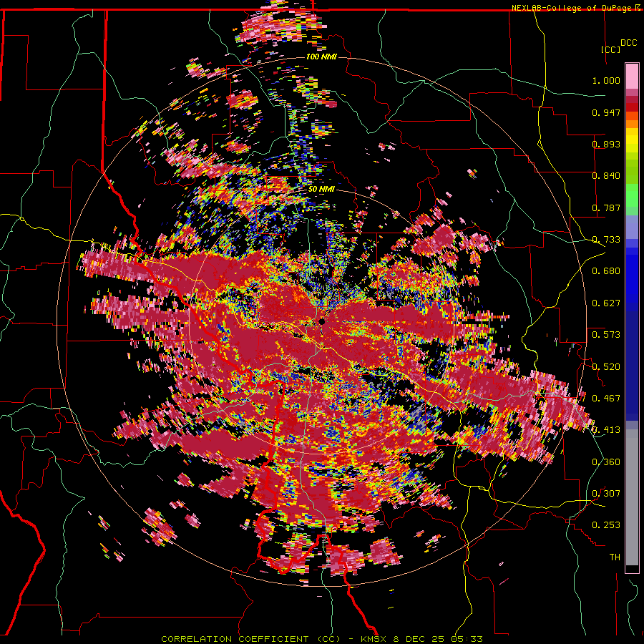Click the 0.573 scale value
The width and height of the screenshot is (644, 644).
click(x=606, y=335)
